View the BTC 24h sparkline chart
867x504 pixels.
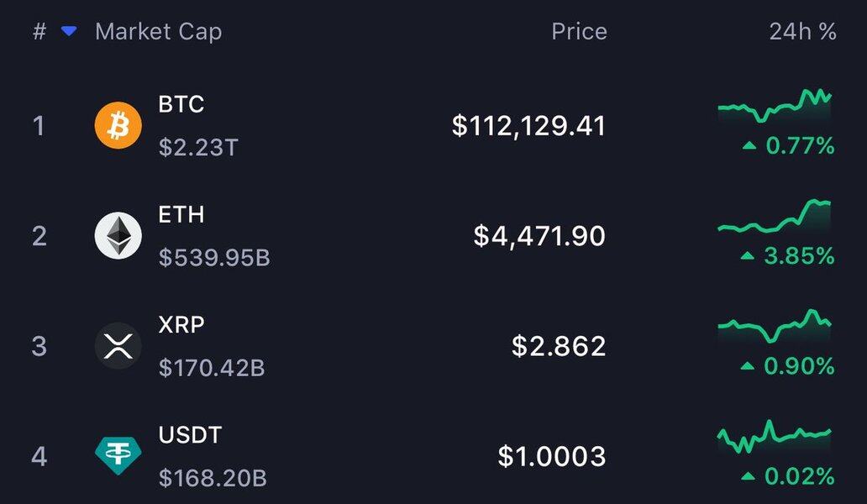coord(774,105)
